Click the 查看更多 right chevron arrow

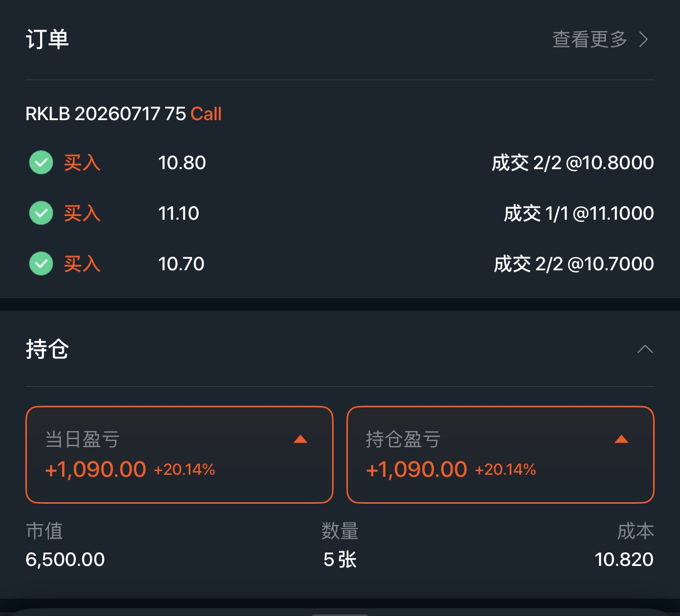(644, 40)
